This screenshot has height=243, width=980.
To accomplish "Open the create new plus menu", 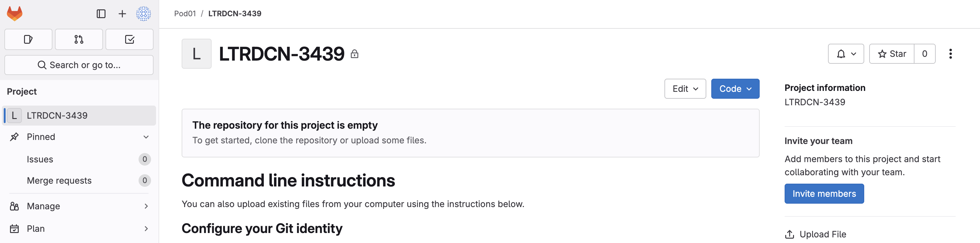I will 122,14.
